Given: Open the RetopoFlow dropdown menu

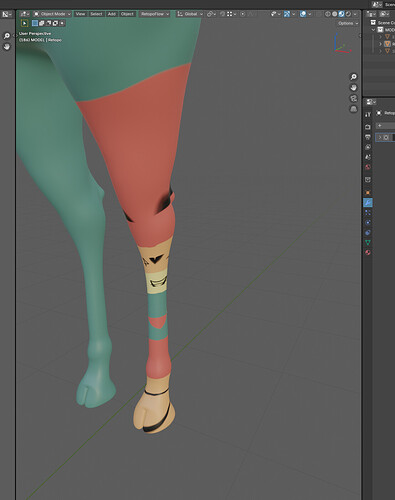Looking at the screenshot, I should [x=154, y=14].
